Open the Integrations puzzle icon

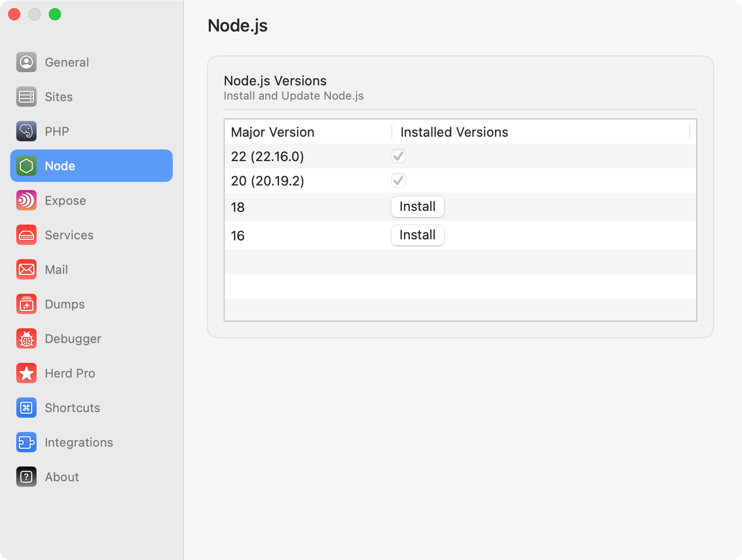pos(26,442)
